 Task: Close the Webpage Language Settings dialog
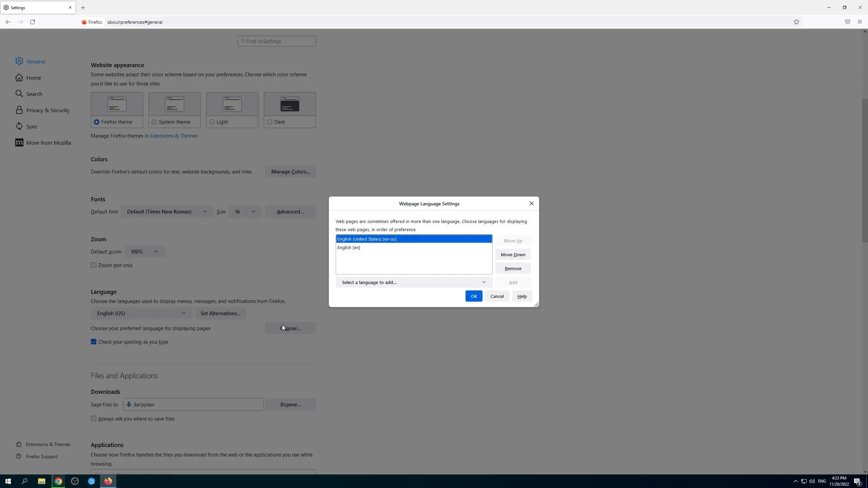pos(531,203)
